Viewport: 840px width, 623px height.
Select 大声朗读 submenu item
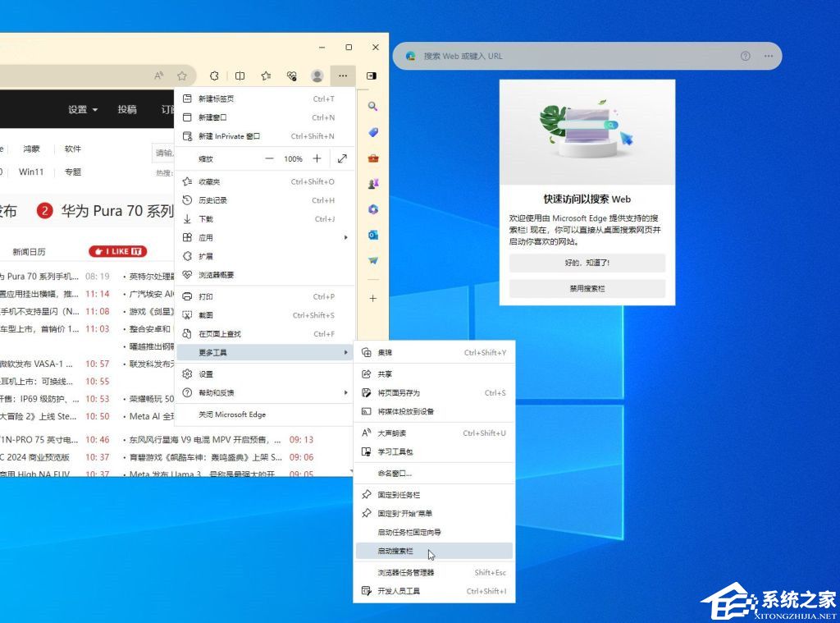click(x=434, y=433)
